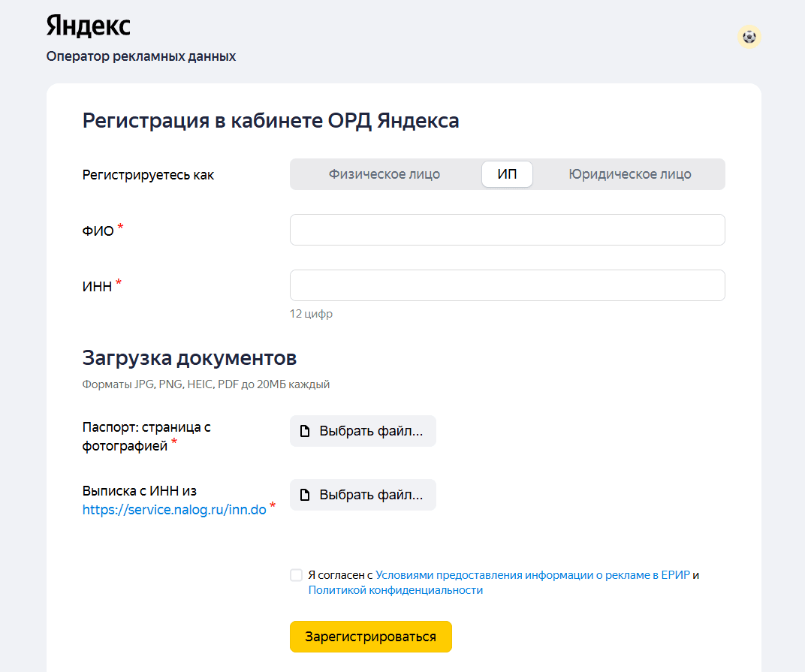The height and width of the screenshot is (672, 805).
Task: Click the Загрузка документов heading
Action: 189,358
